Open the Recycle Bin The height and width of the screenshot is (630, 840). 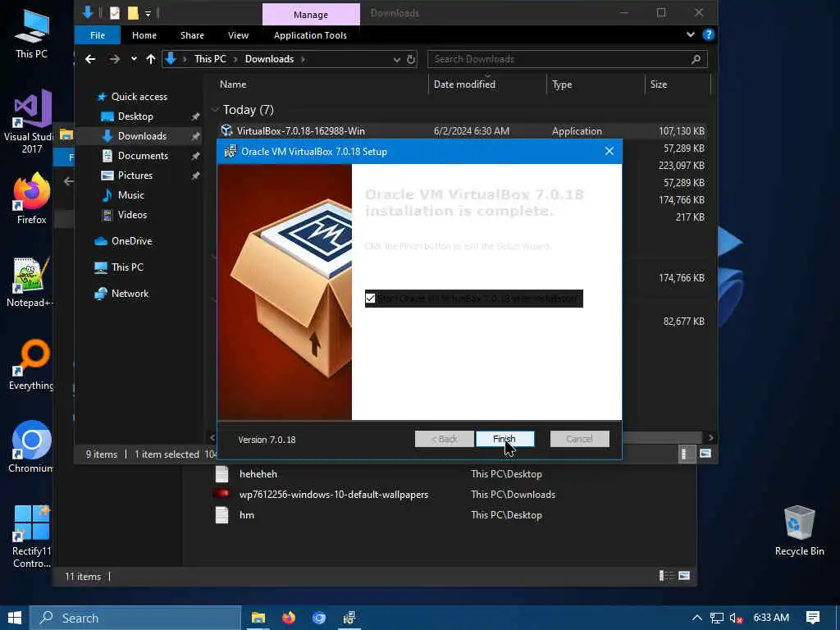(x=799, y=531)
